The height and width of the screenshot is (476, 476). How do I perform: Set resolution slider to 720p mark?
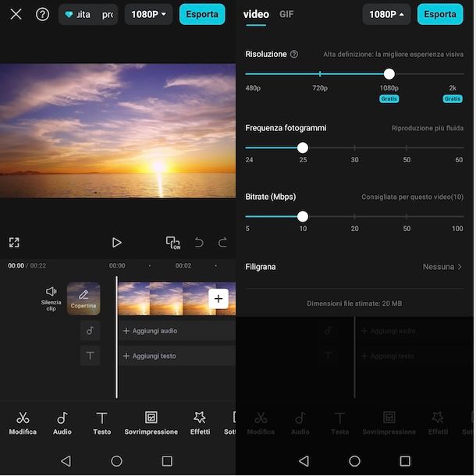point(320,74)
